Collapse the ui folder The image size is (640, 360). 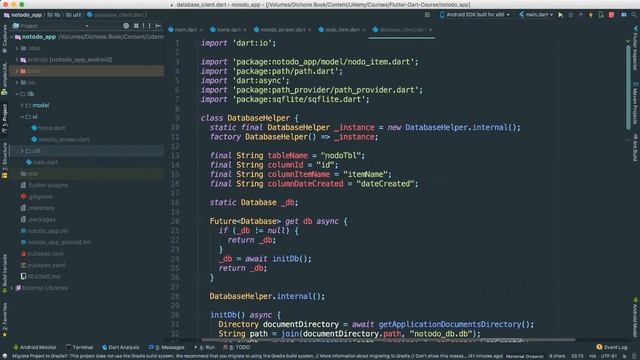(x=22, y=117)
